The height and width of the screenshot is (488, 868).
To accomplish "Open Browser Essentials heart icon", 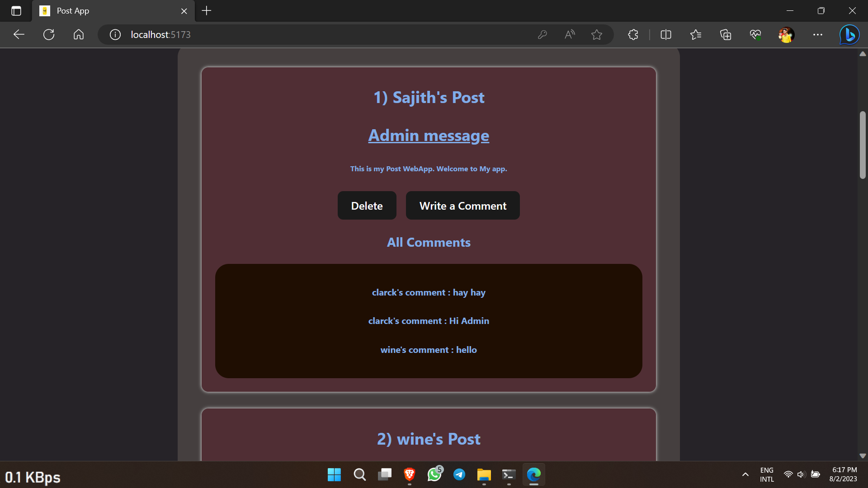I will click(x=755, y=34).
